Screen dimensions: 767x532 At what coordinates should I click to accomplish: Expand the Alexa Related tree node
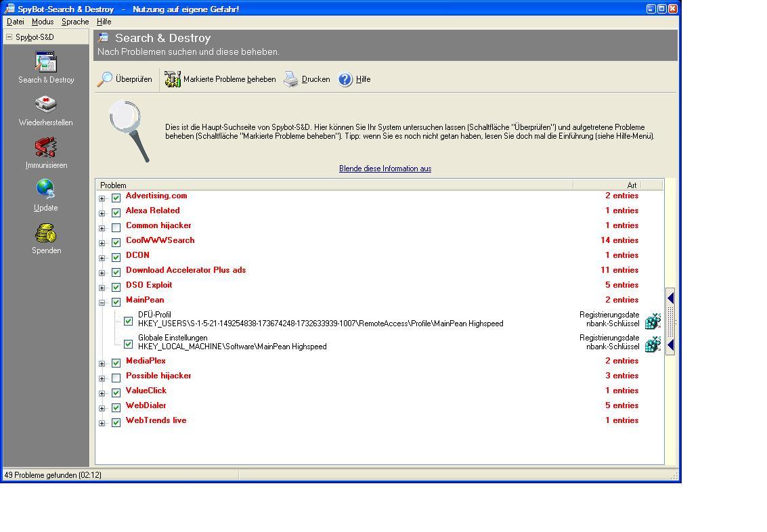click(102, 213)
